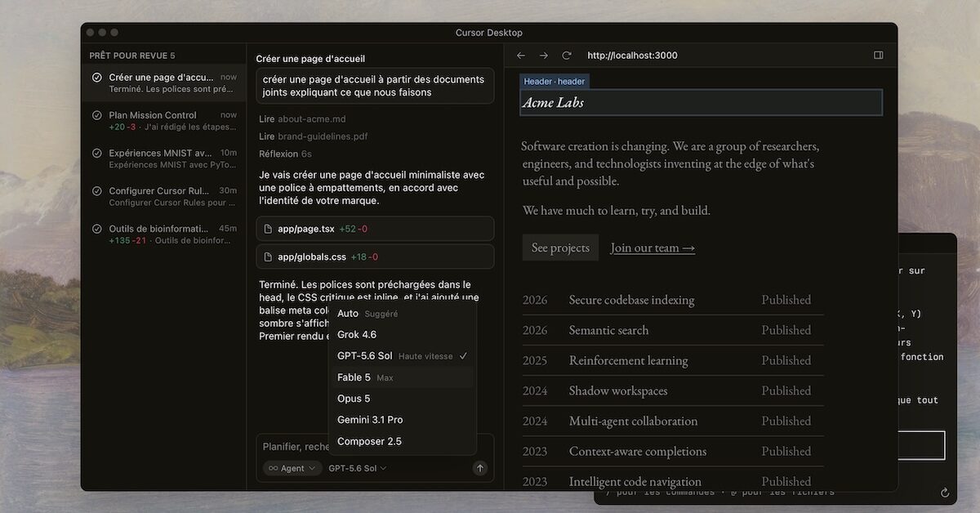
Task: Click the browser back arrow
Action: click(x=521, y=56)
